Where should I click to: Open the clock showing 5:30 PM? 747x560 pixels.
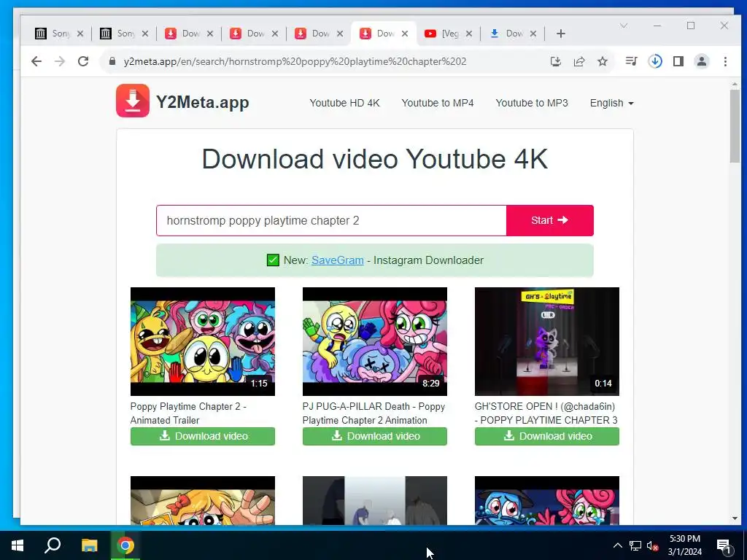pyautogui.click(x=684, y=545)
